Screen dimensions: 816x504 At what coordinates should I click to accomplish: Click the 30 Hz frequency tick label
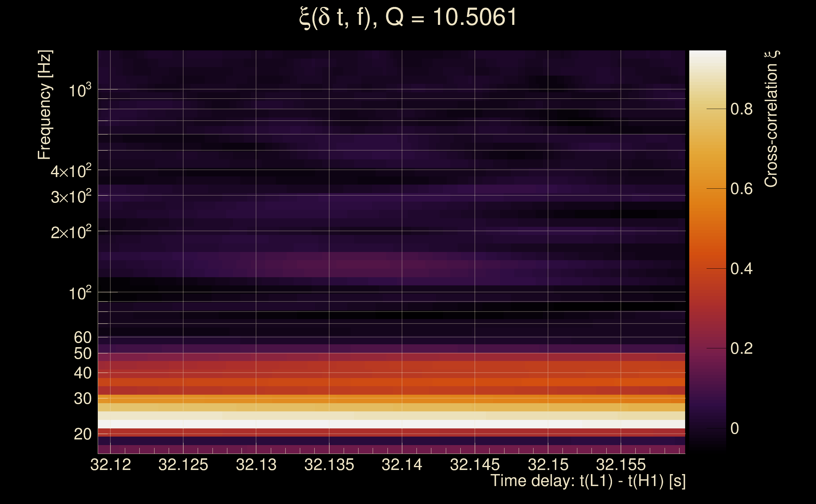[x=82, y=399]
